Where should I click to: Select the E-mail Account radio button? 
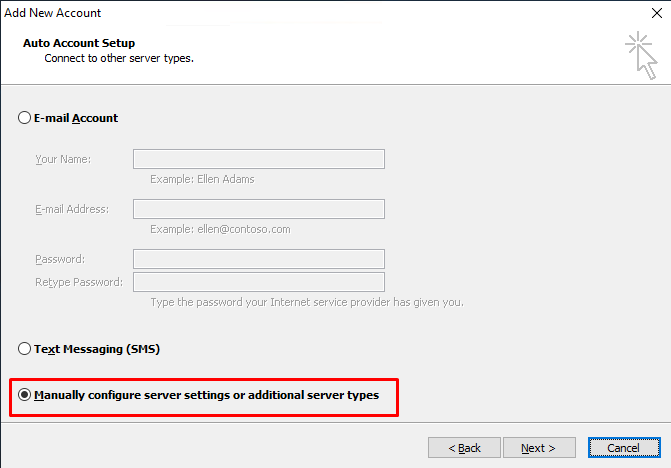(24, 118)
